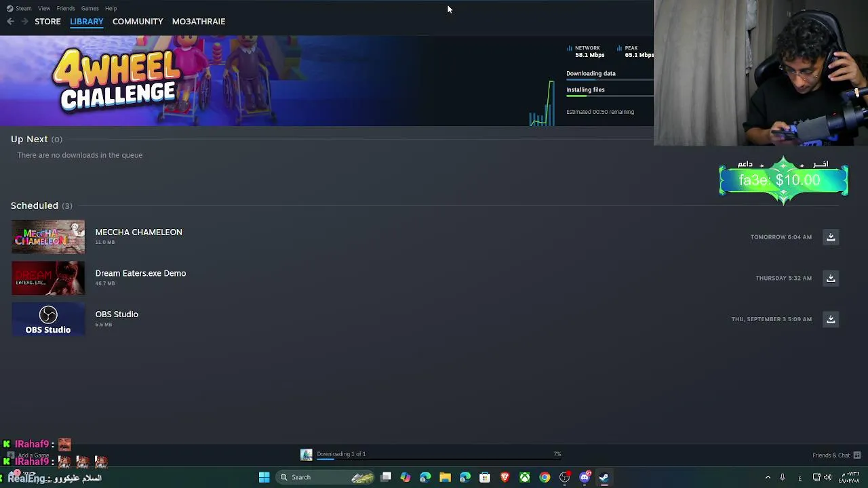The image size is (868, 488).
Task: Click the 'Downloading 1 of 1' status
Action: tap(341, 454)
